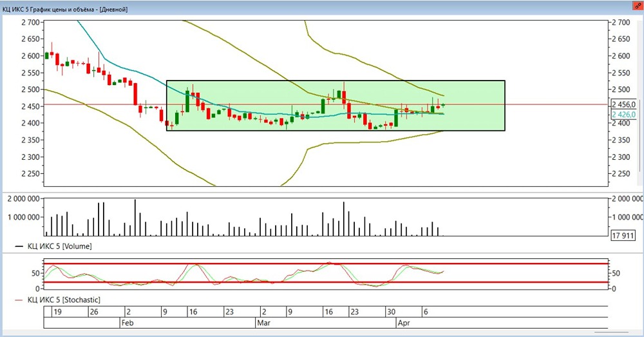Click the date label 26 on the time axis
The image size is (644, 337).
click(x=94, y=312)
